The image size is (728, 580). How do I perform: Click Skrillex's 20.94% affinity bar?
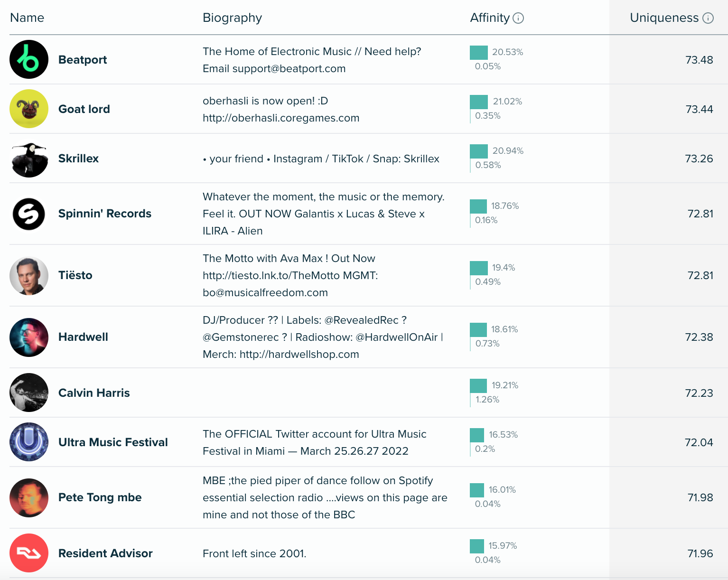pyautogui.click(x=479, y=151)
